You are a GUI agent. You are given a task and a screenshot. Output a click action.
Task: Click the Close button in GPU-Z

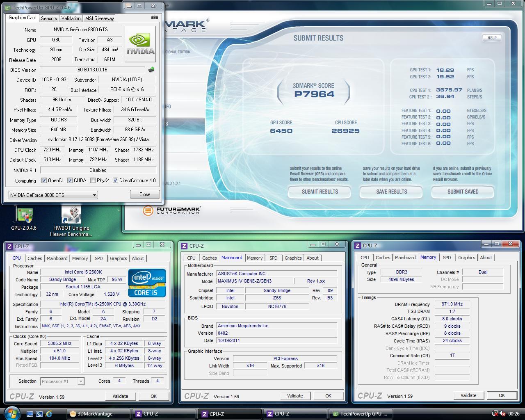point(145,194)
